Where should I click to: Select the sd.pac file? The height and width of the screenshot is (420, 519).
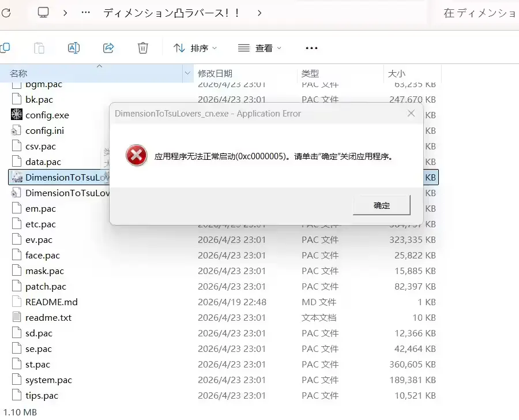point(39,333)
